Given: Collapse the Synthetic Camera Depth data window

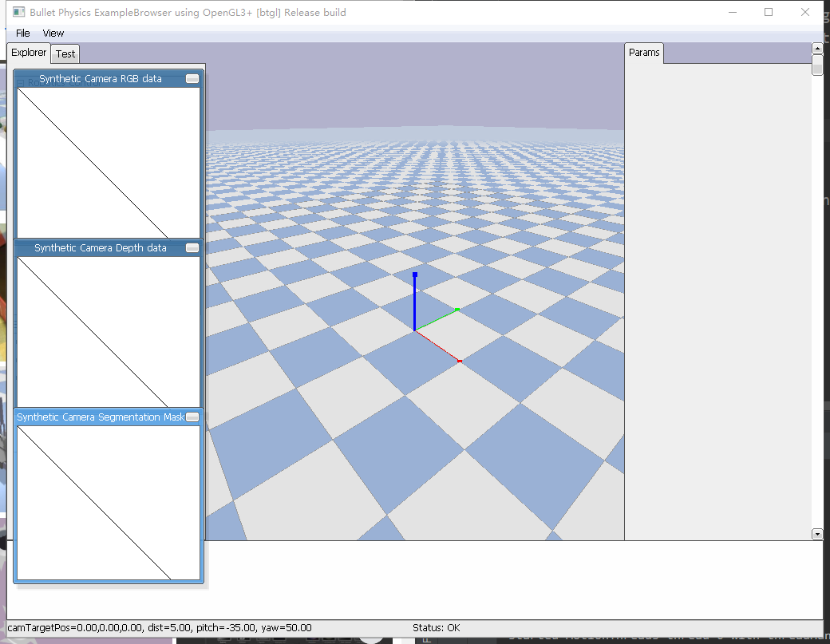Looking at the screenshot, I should (192, 248).
